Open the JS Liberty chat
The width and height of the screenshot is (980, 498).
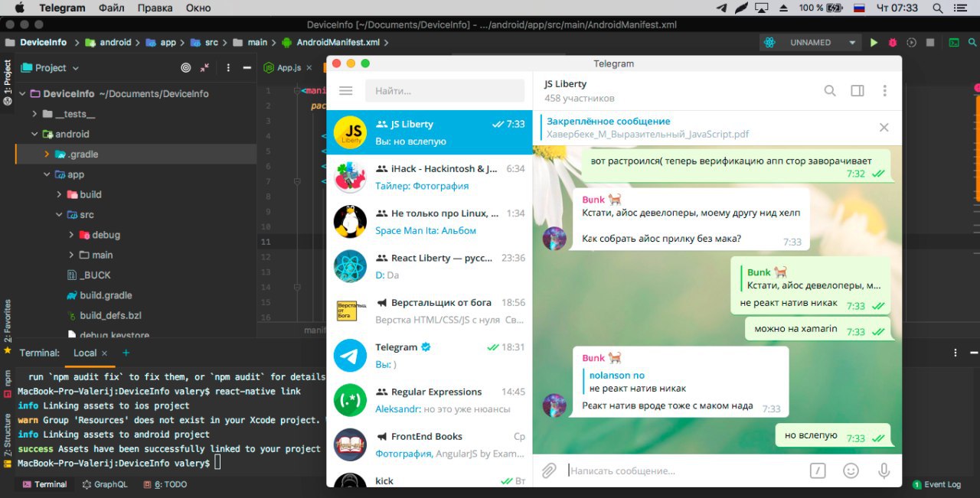click(429, 132)
